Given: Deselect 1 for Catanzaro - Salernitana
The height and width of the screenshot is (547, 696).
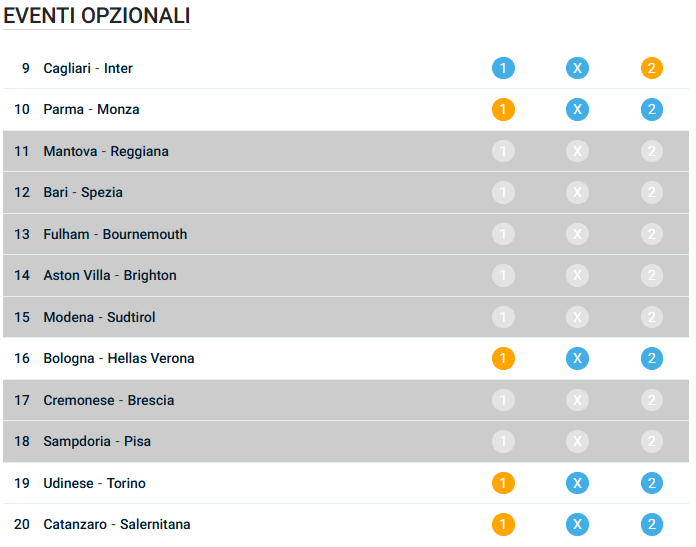Looking at the screenshot, I should coord(503,524).
